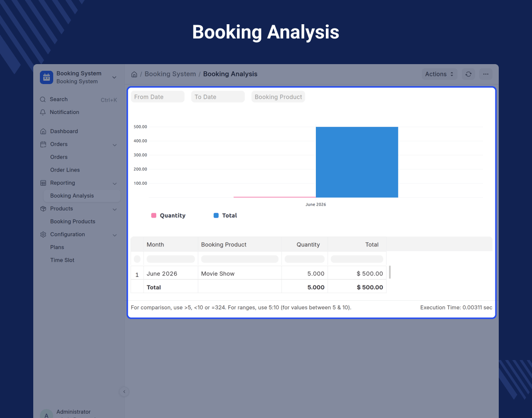Image resolution: width=532 pixels, height=418 pixels.
Task: Click the Orders calendar icon
Action: pyautogui.click(x=43, y=144)
